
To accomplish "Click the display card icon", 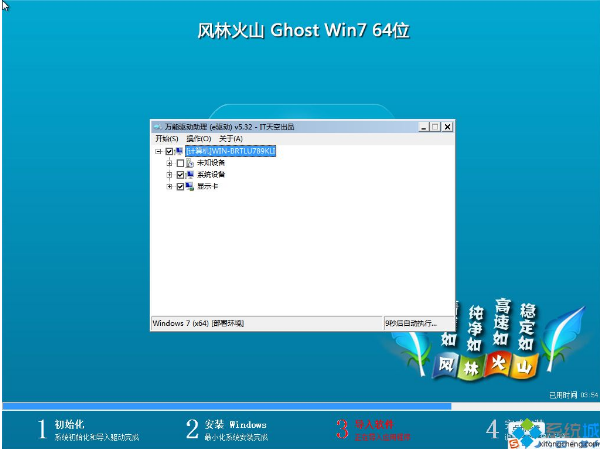I will click(190, 187).
